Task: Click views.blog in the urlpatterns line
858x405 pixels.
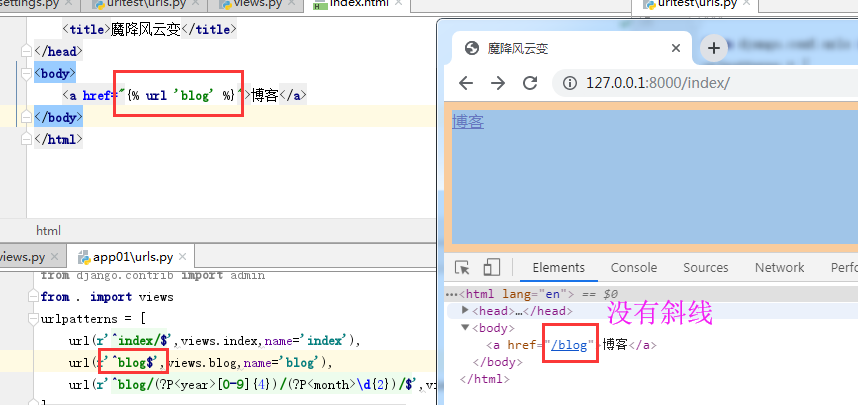Action: coord(204,363)
